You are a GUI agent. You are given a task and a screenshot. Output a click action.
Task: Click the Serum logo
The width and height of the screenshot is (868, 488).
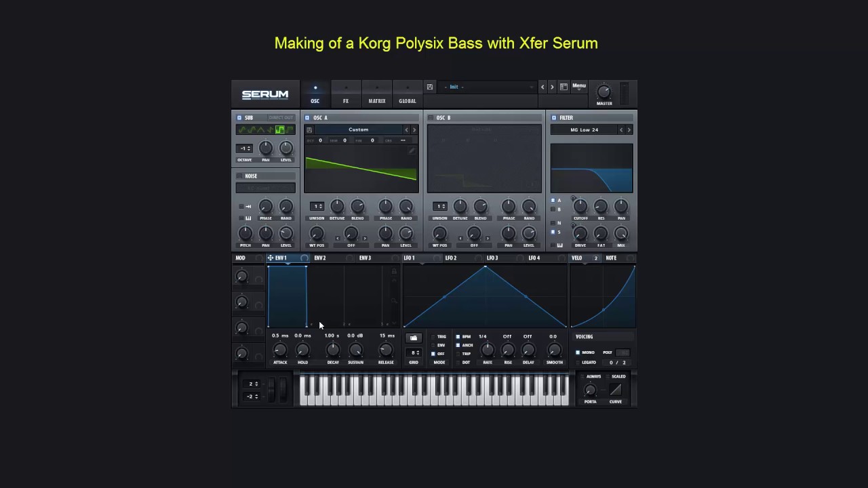[x=265, y=95]
